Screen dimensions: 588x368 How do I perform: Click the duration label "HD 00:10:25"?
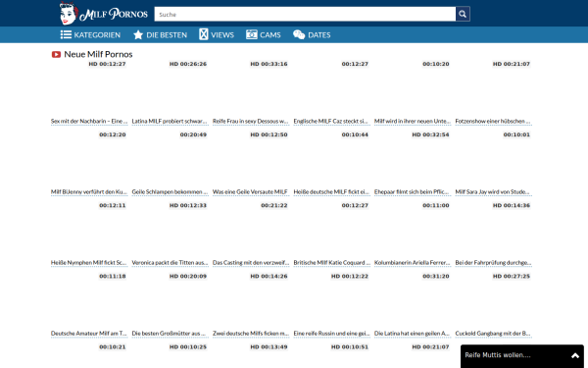[188, 347]
